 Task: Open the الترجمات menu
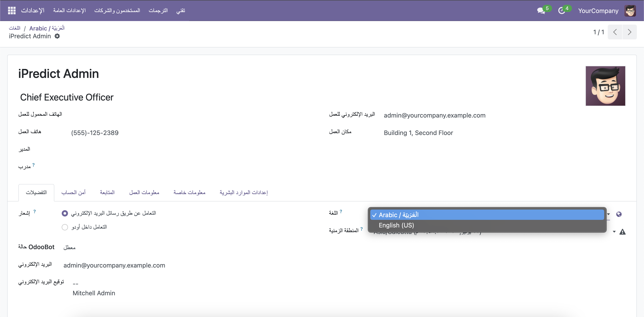(x=158, y=11)
